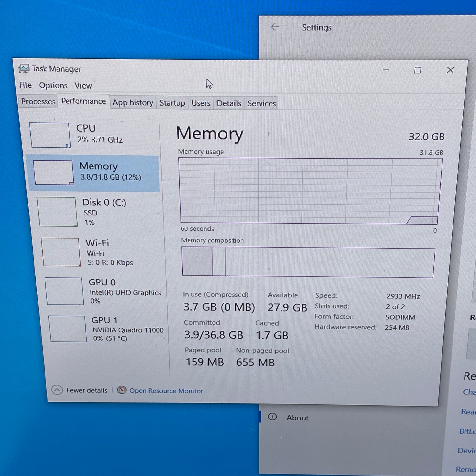Select the CPU mini graph thumbnail
476x476 pixels.
click(x=50, y=135)
